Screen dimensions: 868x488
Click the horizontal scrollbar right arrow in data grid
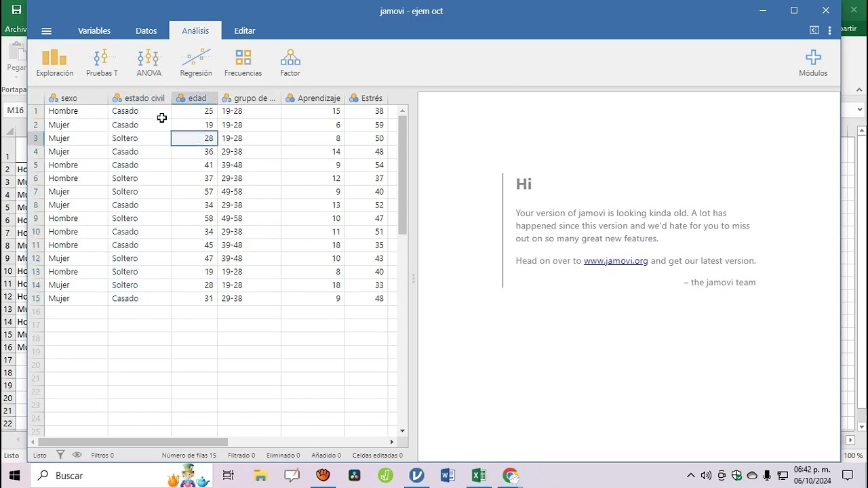click(391, 442)
